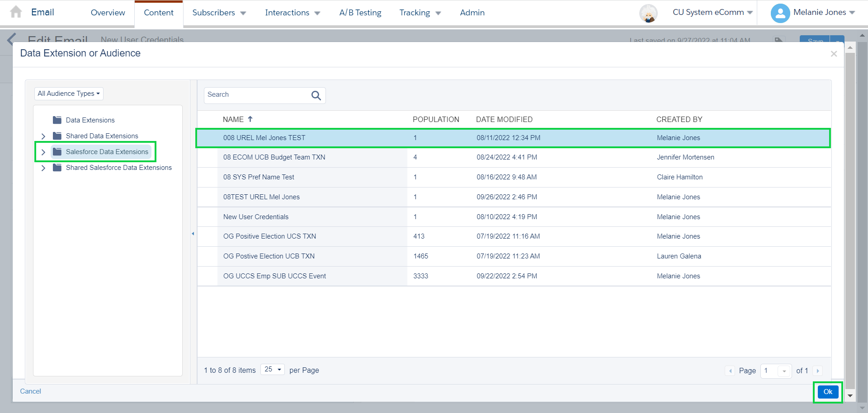This screenshot has height=413, width=868.
Task: Click Lauren Galena in Created By column
Action: pyautogui.click(x=679, y=256)
